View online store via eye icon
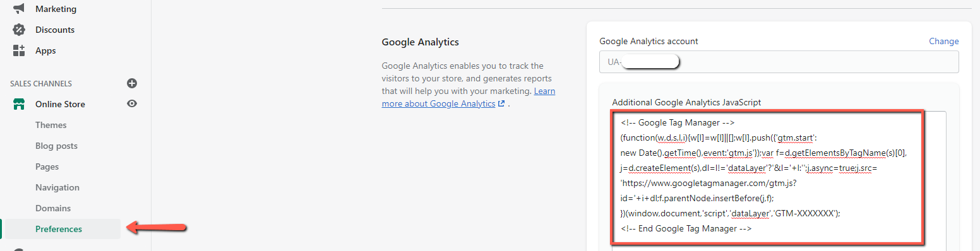 pyautogui.click(x=132, y=104)
